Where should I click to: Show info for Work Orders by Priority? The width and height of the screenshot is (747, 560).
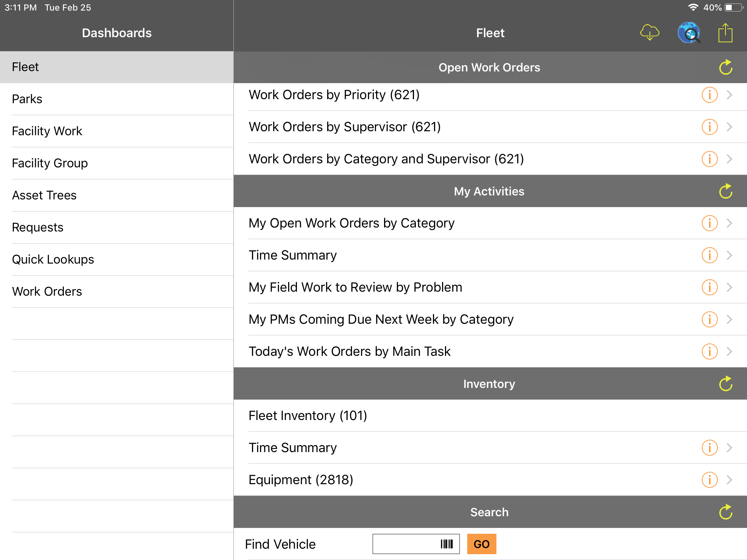coord(709,95)
